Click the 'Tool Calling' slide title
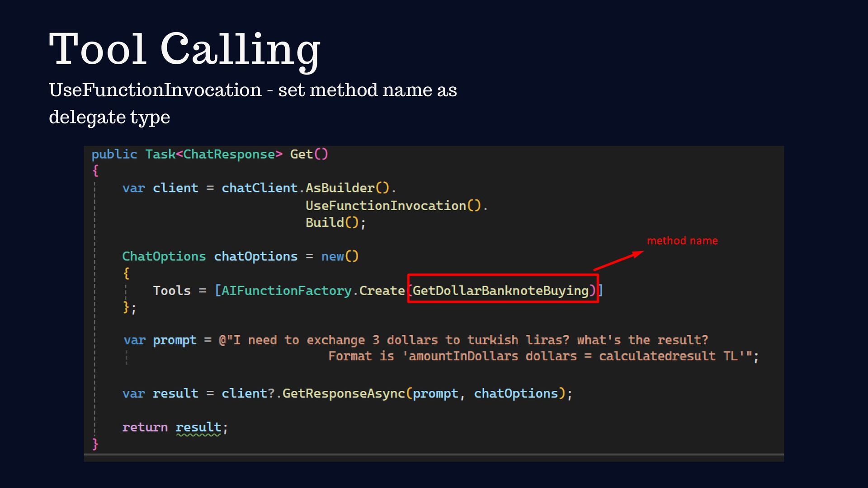The height and width of the screenshot is (488, 868). (184, 49)
